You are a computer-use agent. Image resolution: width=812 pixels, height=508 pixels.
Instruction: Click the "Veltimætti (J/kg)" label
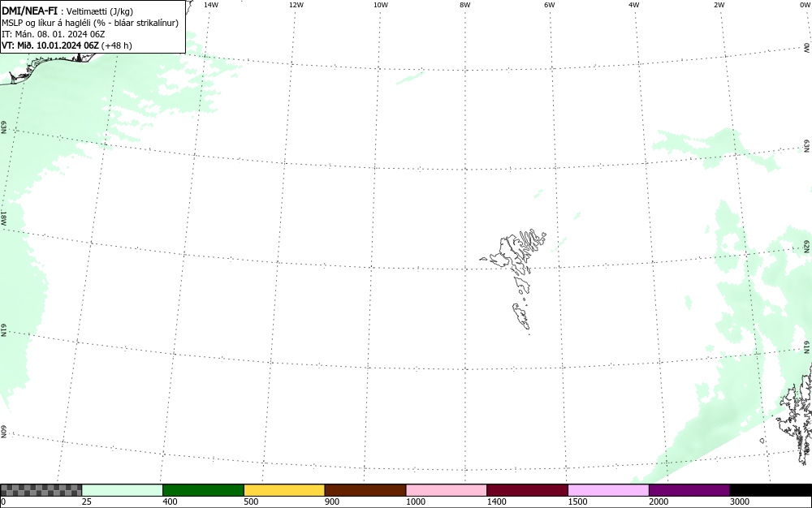[99, 11]
